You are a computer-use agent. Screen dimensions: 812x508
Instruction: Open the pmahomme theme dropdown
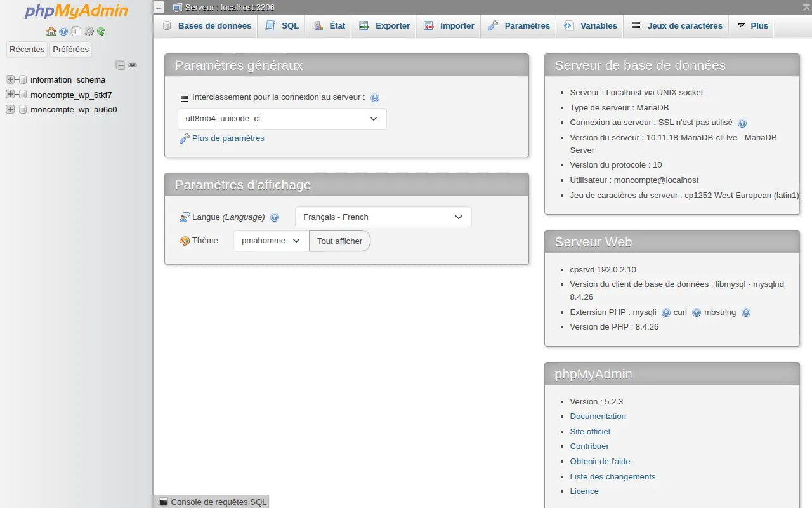pos(271,241)
